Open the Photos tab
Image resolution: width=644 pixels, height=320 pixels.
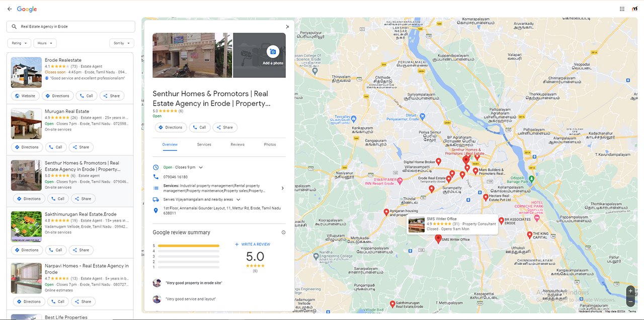coord(270,145)
